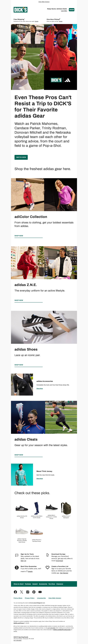Click the DICK'S logo in header
88x644 pixels.
[21, 10]
